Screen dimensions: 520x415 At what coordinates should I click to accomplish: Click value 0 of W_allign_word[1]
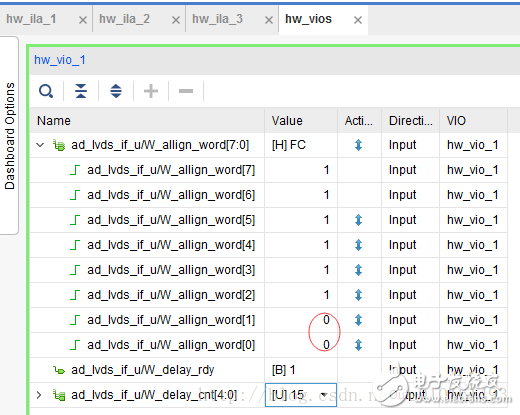coord(326,320)
